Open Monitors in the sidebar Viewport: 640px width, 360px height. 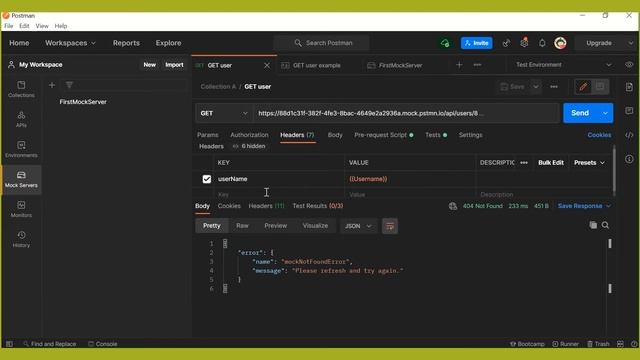[21, 209]
